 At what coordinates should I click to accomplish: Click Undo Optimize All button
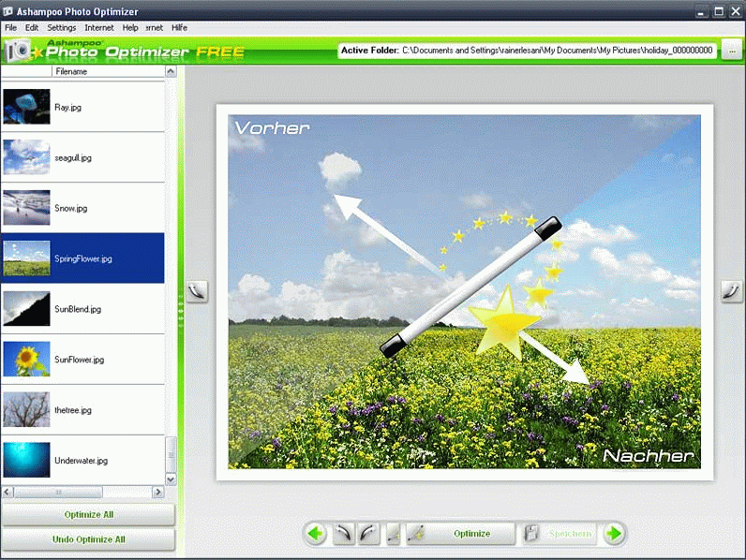point(88,539)
